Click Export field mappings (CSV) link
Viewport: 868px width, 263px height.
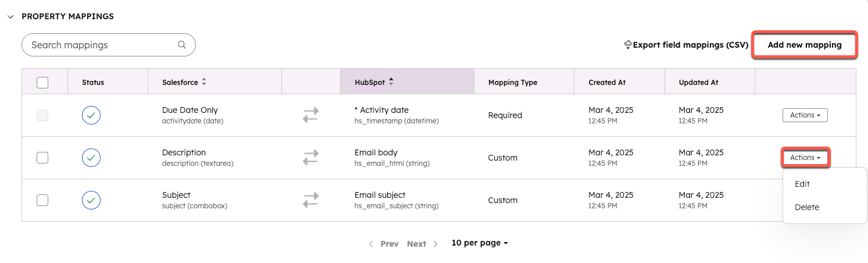[x=690, y=45]
